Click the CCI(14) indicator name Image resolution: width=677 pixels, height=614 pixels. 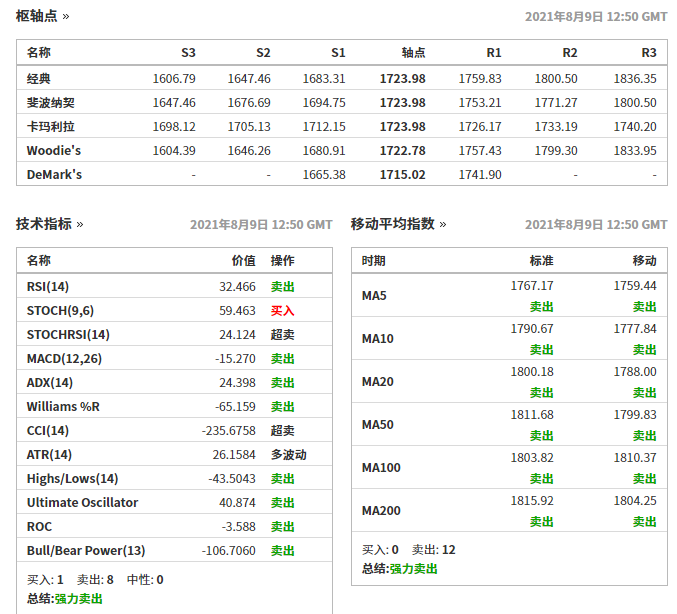(48, 430)
